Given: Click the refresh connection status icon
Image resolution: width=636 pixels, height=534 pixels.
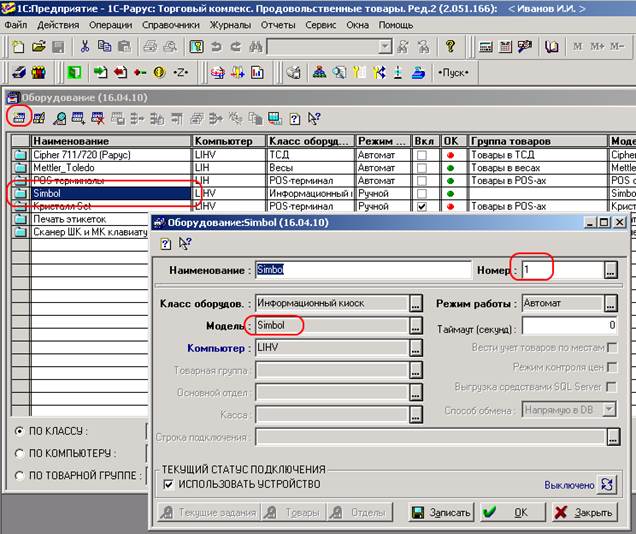Looking at the screenshot, I should coord(607,485).
